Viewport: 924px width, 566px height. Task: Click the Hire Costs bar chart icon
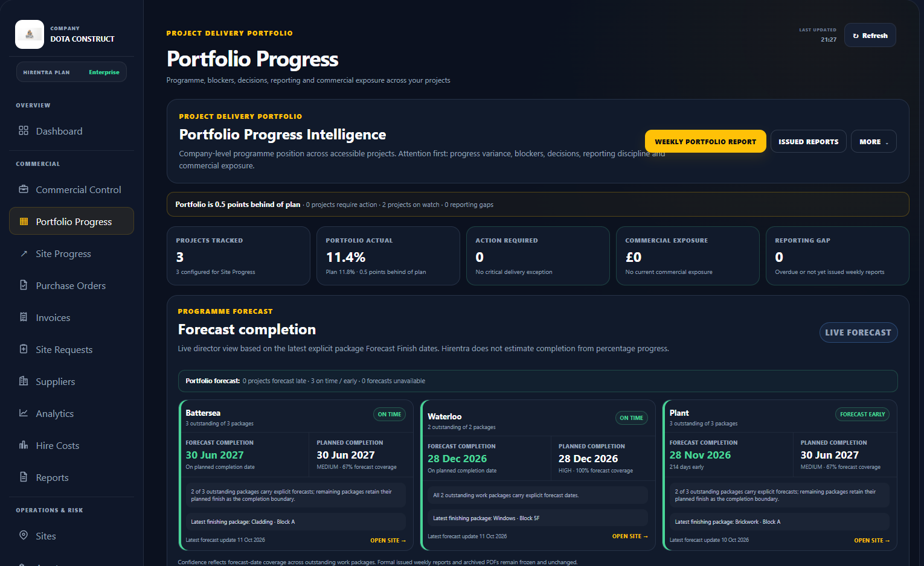[x=24, y=445]
